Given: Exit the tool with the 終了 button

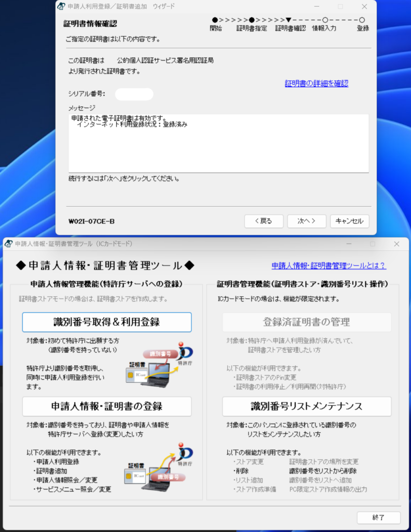Looking at the screenshot, I should (378, 517).
